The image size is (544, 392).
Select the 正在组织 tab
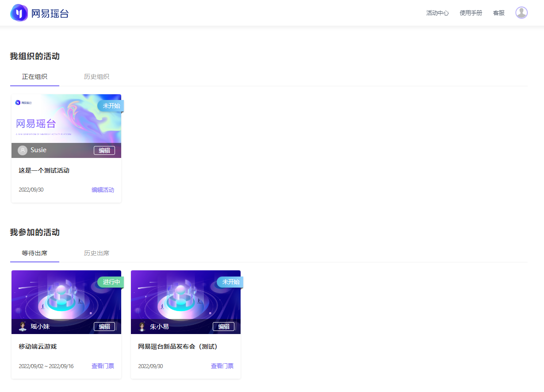[x=34, y=77]
